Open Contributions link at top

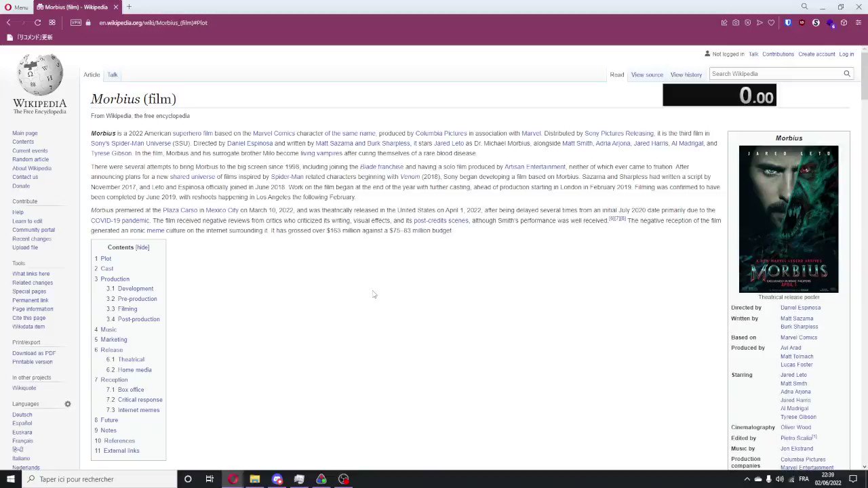click(x=778, y=54)
